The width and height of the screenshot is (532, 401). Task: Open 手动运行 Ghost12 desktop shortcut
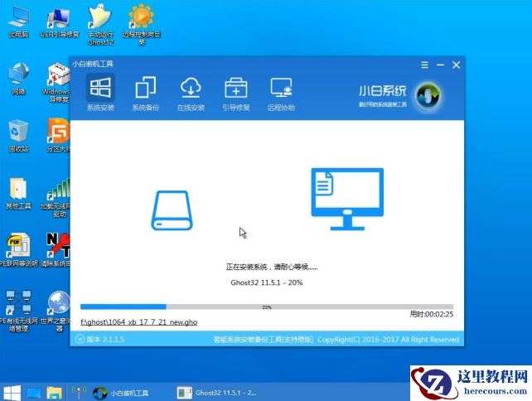tap(100, 25)
